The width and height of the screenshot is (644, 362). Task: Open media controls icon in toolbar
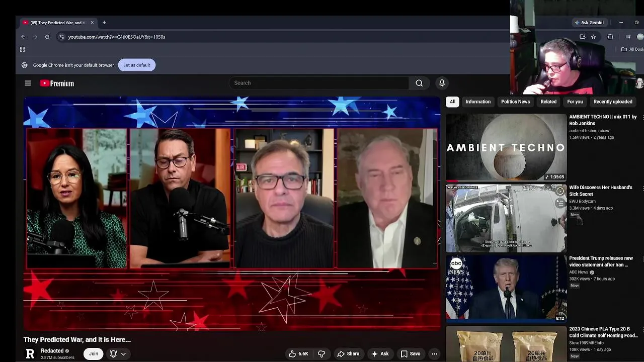pyautogui.click(x=628, y=37)
